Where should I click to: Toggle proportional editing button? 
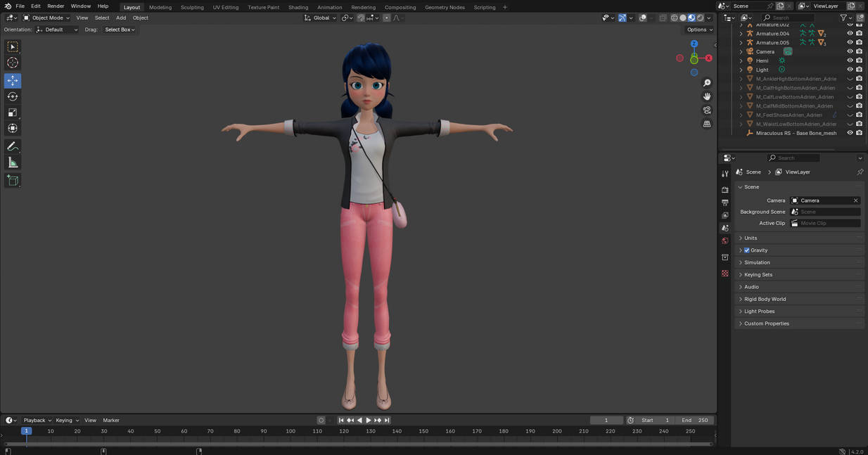(387, 18)
